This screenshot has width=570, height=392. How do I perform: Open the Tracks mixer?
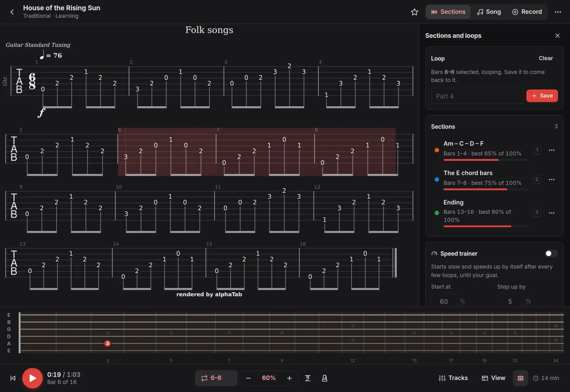(x=453, y=378)
